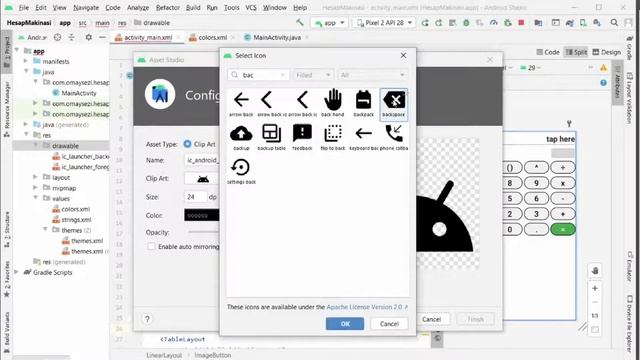
Task: Click the Make Project hammer icon
Action: 300,22
